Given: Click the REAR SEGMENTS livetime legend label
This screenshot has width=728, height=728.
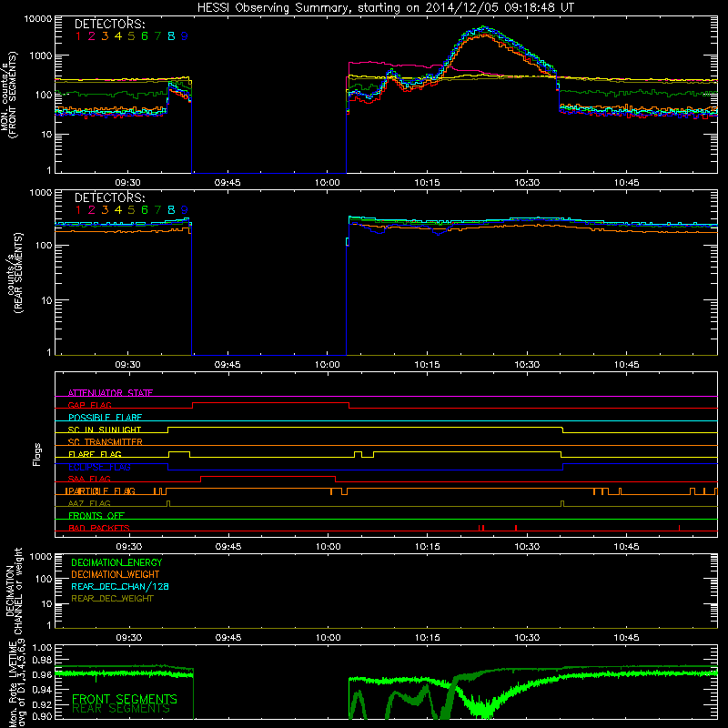Looking at the screenshot, I should (x=121, y=709).
